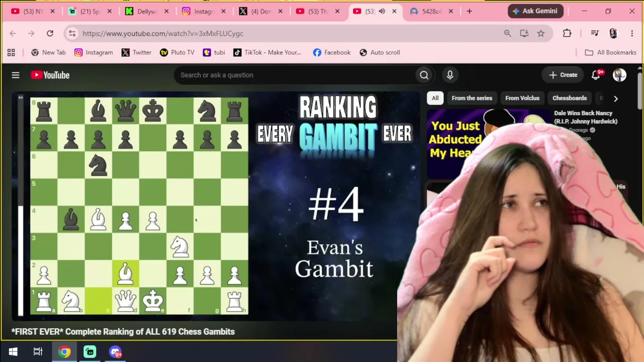Open the Chrome extensions puzzle icon
This screenshot has width=644, height=362.
[567, 33]
